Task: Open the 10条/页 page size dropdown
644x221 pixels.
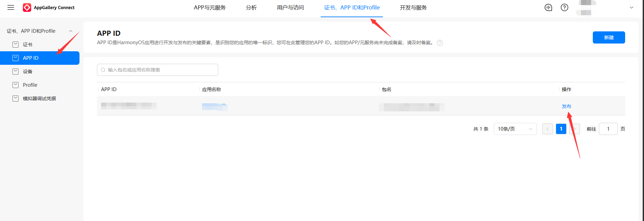Action: click(x=515, y=129)
